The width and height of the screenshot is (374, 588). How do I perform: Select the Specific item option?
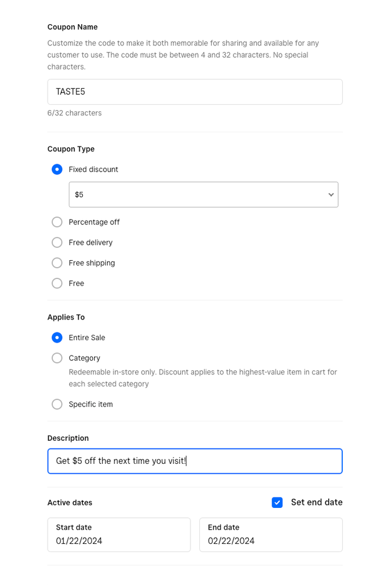[x=57, y=404]
